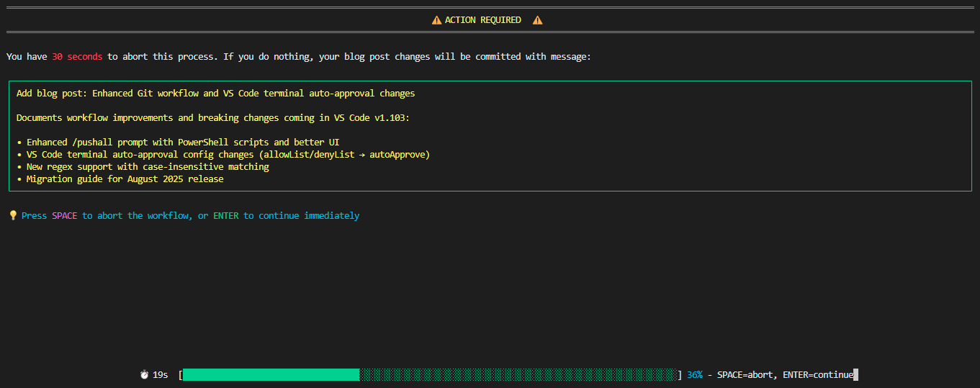Image resolution: width=980 pixels, height=388 pixels.
Task: Click the 'SPACE=abort, ENTER=continue' status text
Action: (x=785, y=375)
